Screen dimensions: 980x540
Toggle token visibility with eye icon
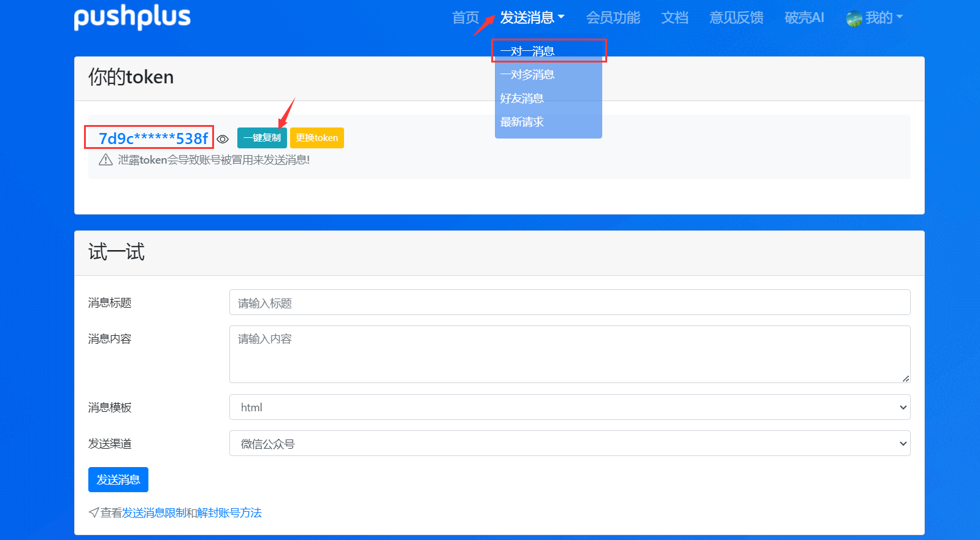pos(223,139)
